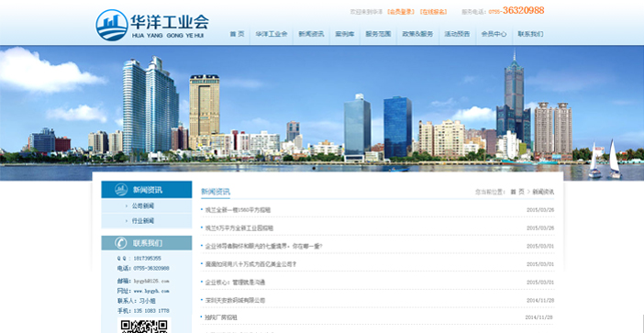Open 活动预告 in the navigation bar
This screenshot has width=644, height=333.
(457, 34)
